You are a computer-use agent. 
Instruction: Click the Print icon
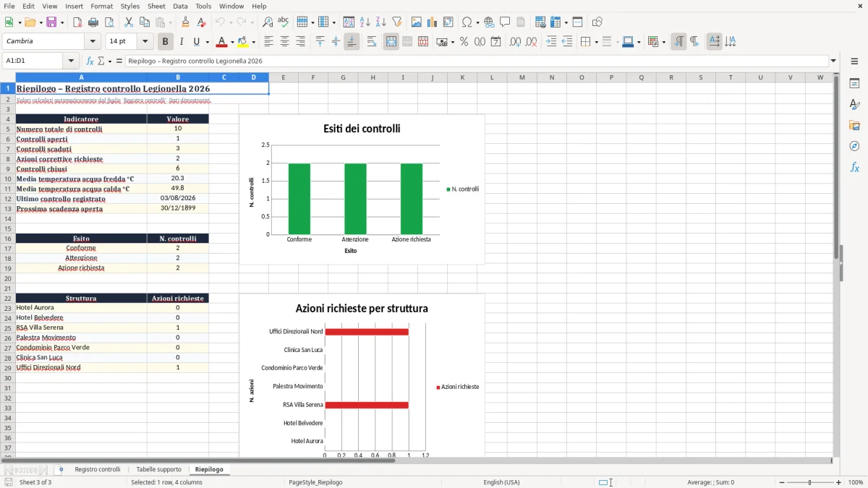[x=93, y=22]
